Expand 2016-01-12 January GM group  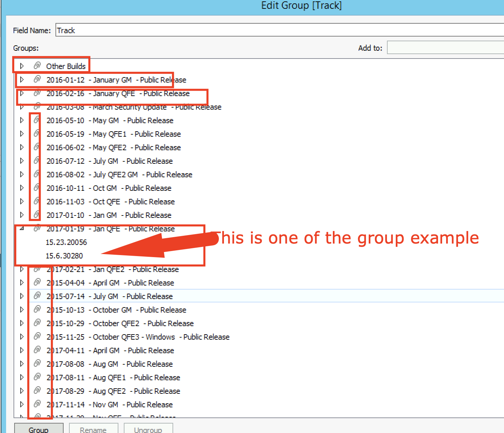click(x=22, y=79)
